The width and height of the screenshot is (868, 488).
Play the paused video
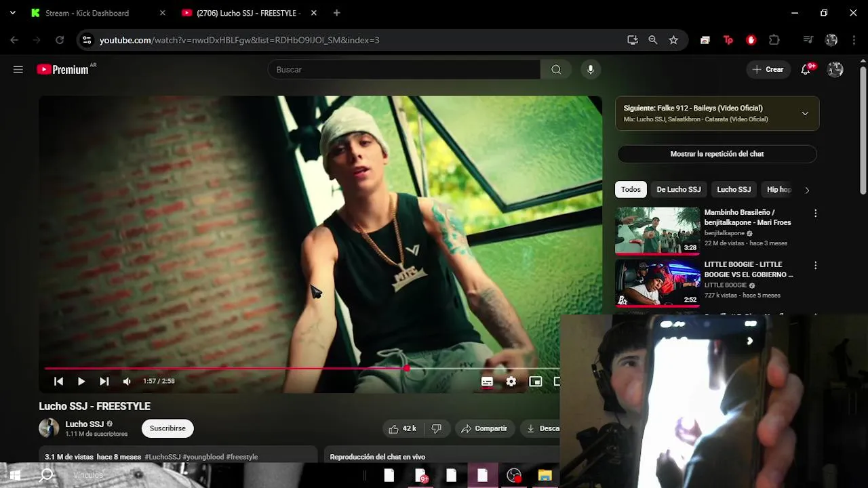81,382
